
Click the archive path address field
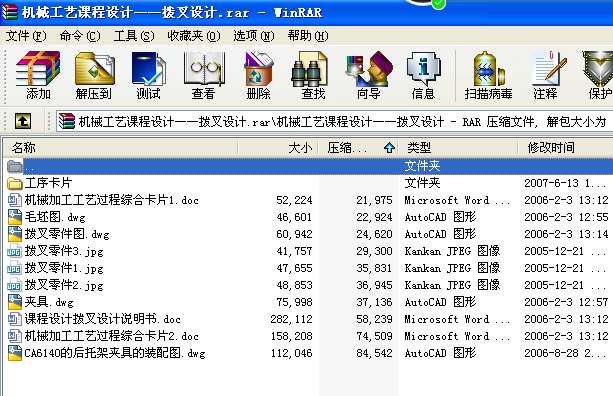click(334, 122)
